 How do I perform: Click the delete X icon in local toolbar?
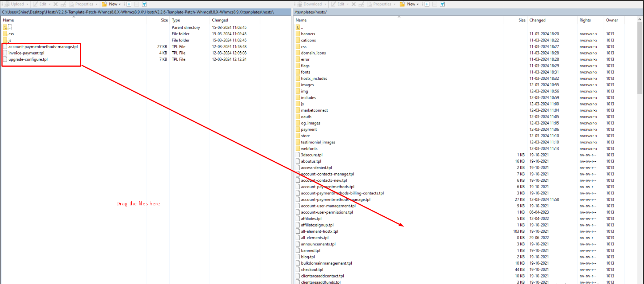(56, 4)
